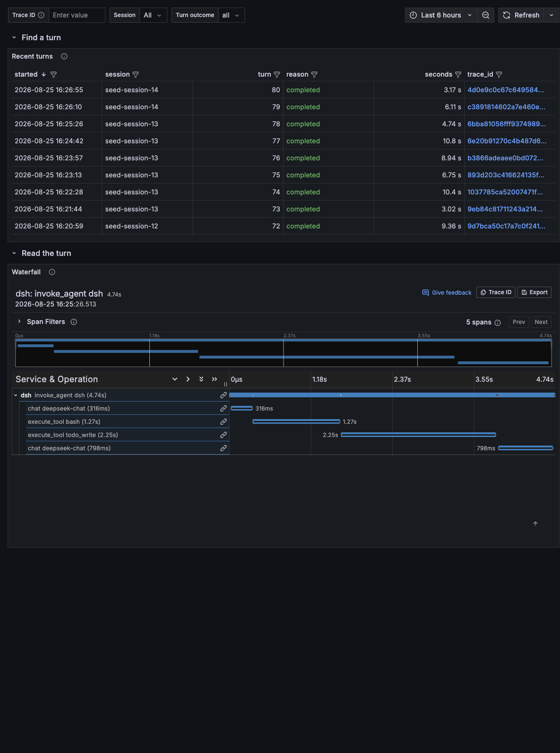This screenshot has height=753, width=560.
Task: Select the chat deepseek-chat (316ms) span
Action: (x=69, y=409)
